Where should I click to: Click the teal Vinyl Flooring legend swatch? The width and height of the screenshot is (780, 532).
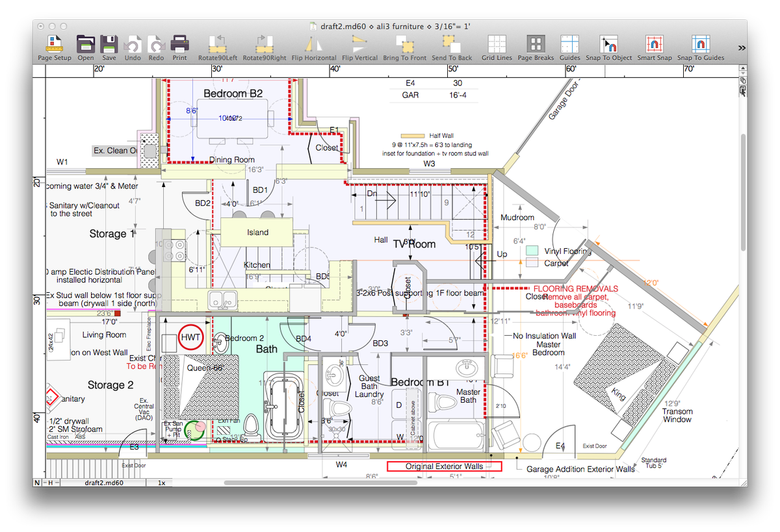click(532, 250)
